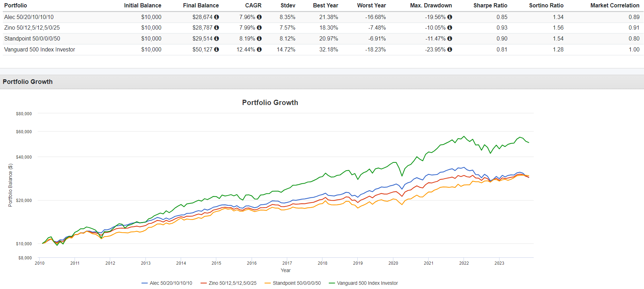Click info icon beside Alec's $28,674 final balance
This screenshot has width=644, height=289.
click(x=217, y=17)
